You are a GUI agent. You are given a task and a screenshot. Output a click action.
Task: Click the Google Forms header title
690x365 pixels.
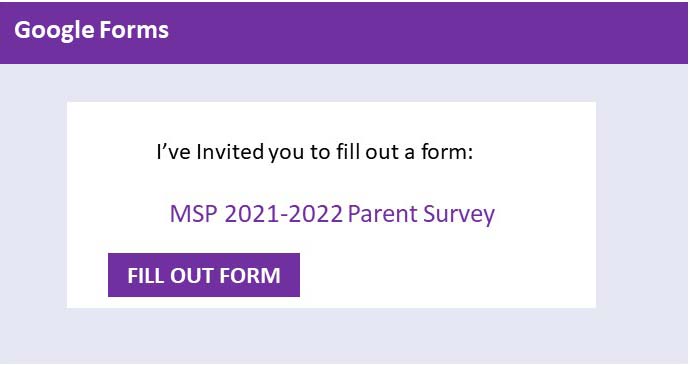[x=92, y=30]
